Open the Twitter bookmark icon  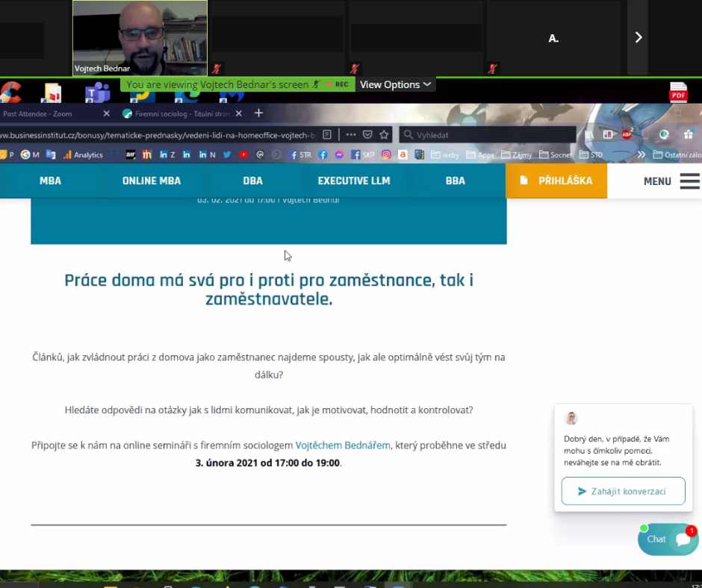click(227, 154)
